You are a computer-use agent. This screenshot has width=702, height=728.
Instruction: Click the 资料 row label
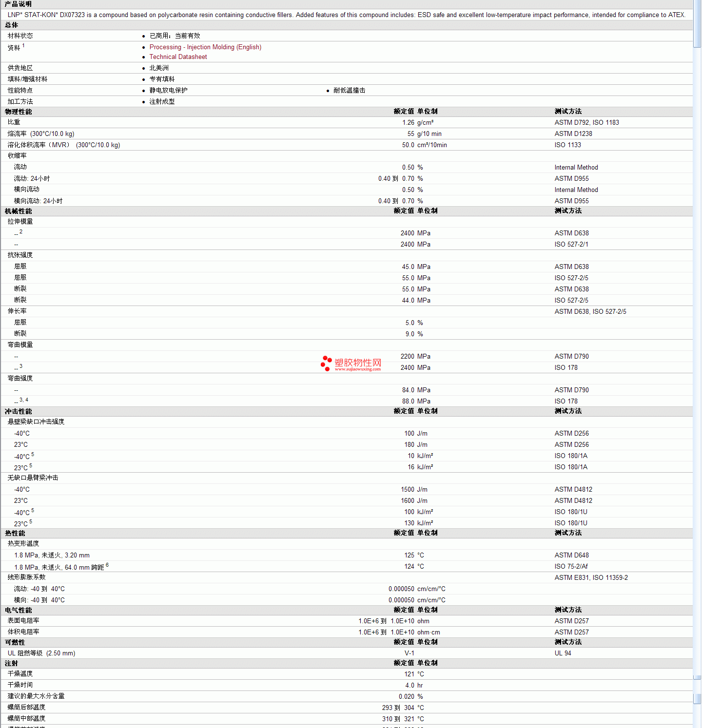[14, 48]
